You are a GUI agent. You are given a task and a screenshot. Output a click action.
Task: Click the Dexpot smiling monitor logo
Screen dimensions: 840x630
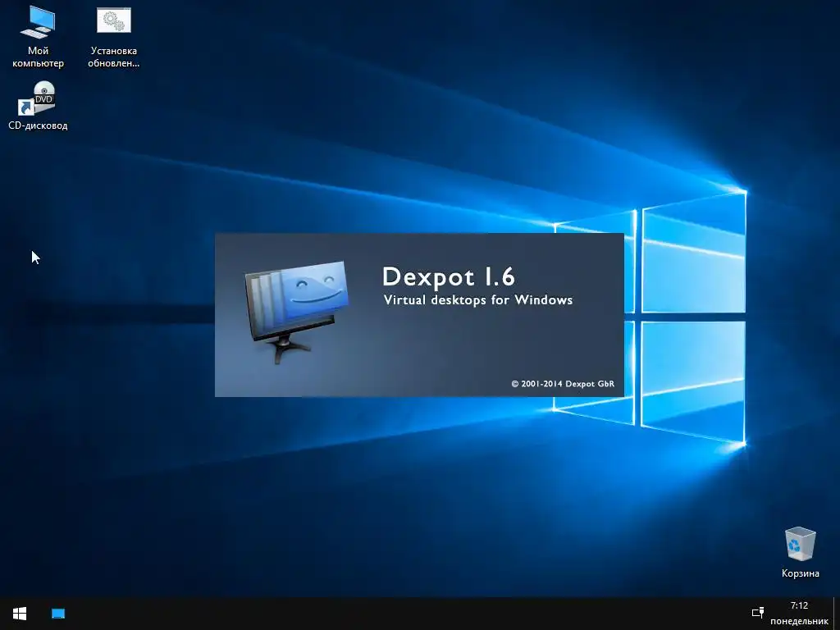point(296,311)
